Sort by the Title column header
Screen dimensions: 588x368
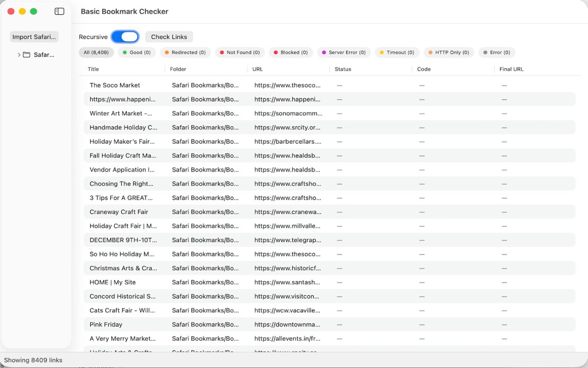point(93,69)
